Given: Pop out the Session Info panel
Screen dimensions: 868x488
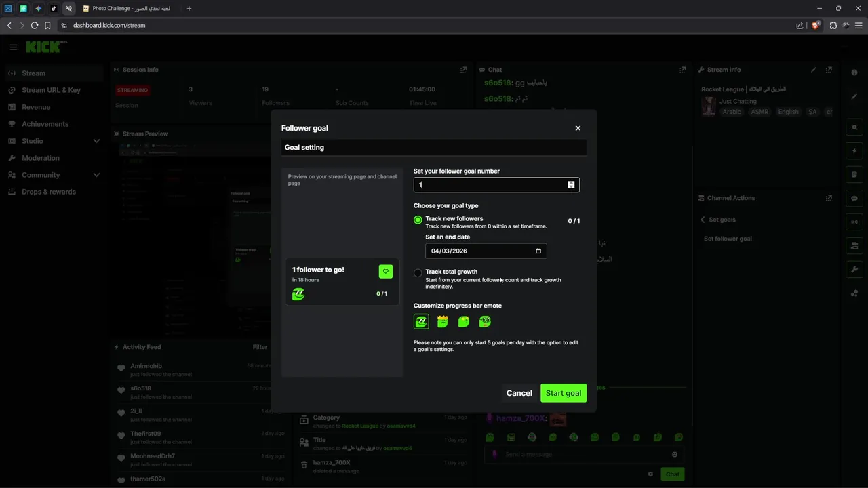Looking at the screenshot, I should point(463,70).
